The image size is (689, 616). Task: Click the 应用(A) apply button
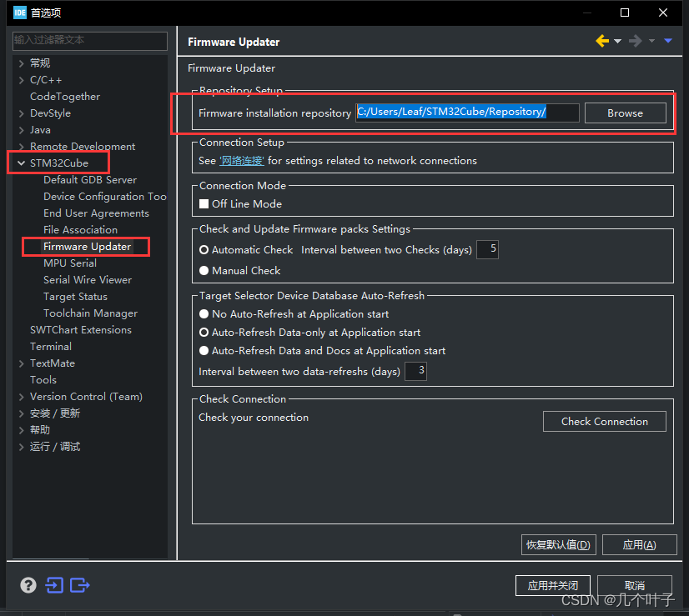639,545
